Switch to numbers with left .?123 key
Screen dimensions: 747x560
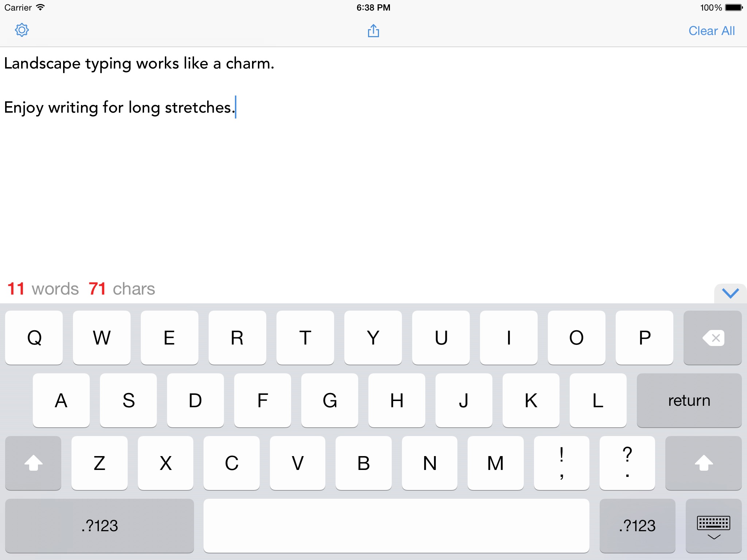pyautogui.click(x=100, y=526)
